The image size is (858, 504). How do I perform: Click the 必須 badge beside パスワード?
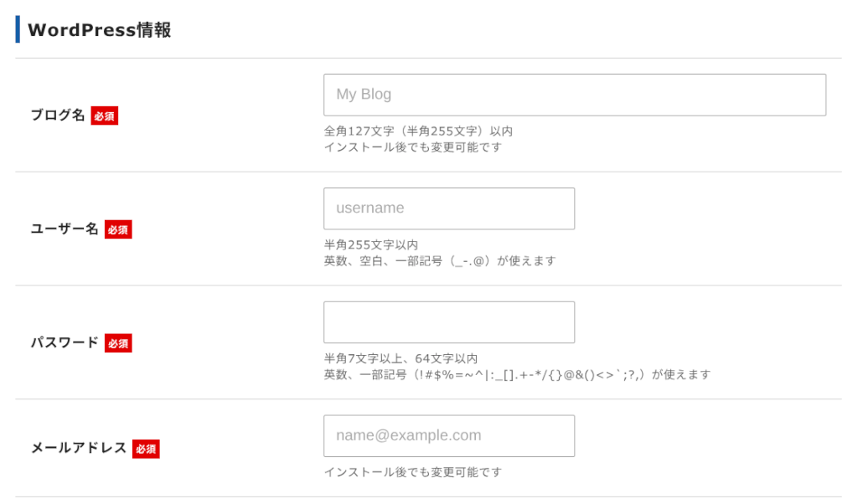coord(118,344)
